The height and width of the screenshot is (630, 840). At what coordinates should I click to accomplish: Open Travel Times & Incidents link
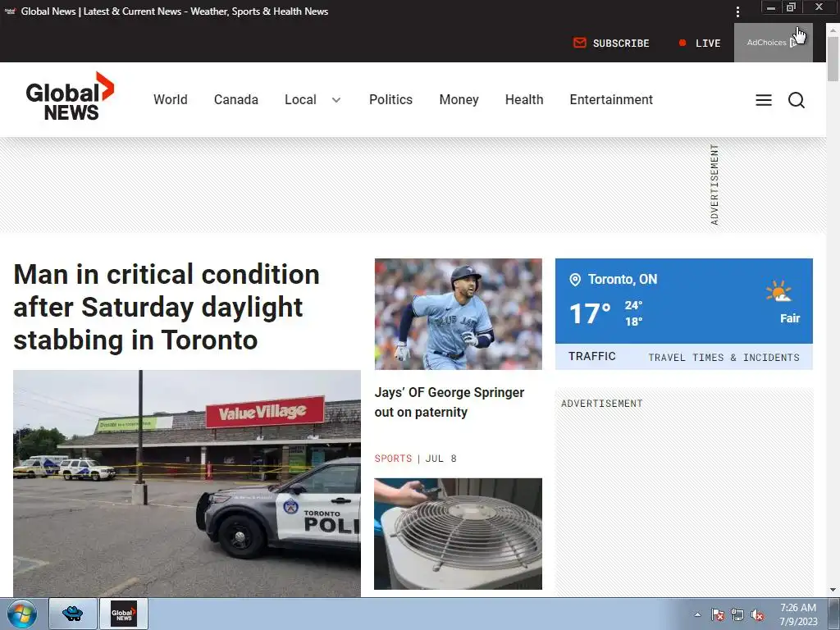click(724, 358)
